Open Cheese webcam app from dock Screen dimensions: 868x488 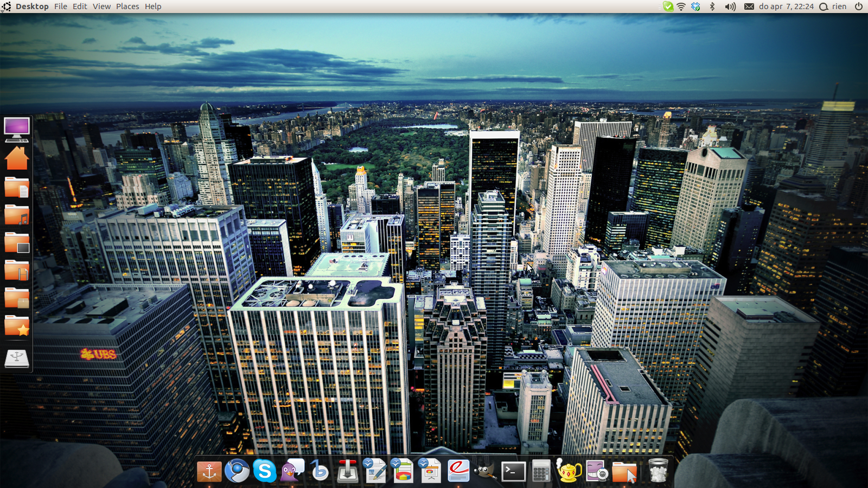597,471
